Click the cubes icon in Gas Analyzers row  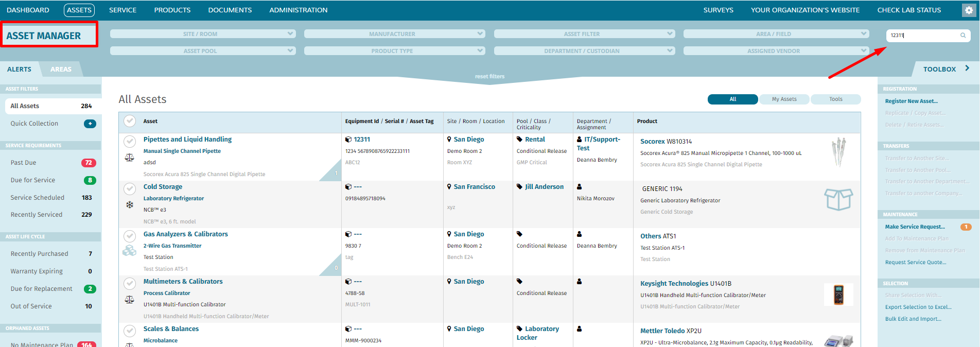coord(129,251)
